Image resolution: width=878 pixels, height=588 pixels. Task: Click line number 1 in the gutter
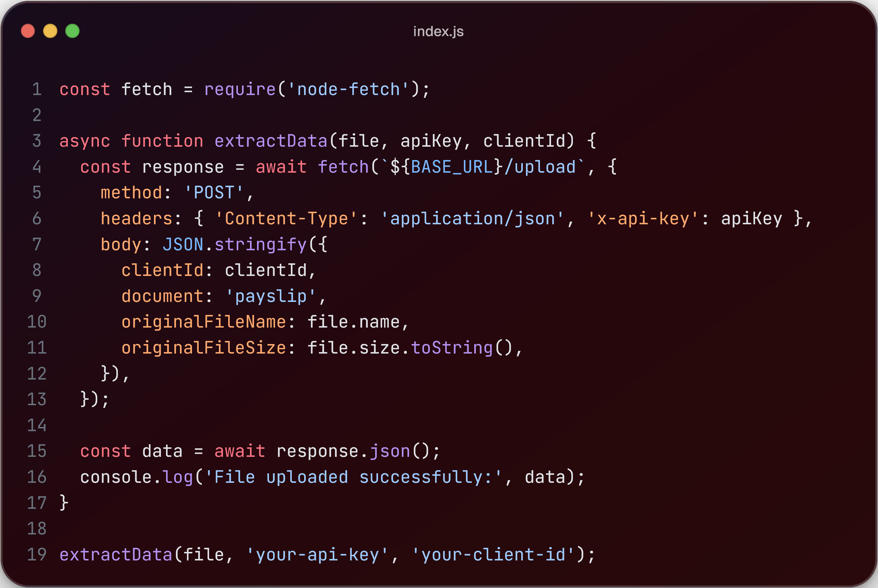click(x=37, y=90)
